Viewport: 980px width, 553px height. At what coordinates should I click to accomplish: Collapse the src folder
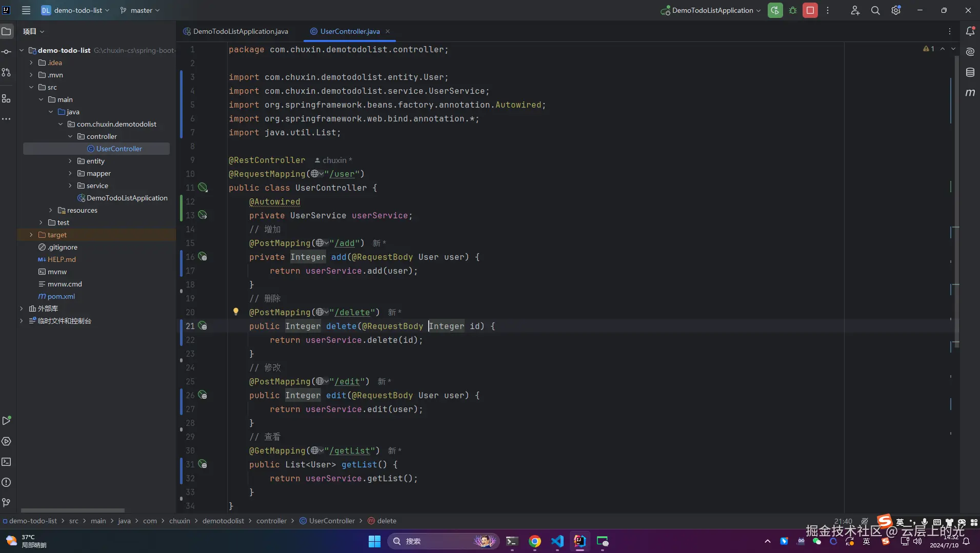31,87
